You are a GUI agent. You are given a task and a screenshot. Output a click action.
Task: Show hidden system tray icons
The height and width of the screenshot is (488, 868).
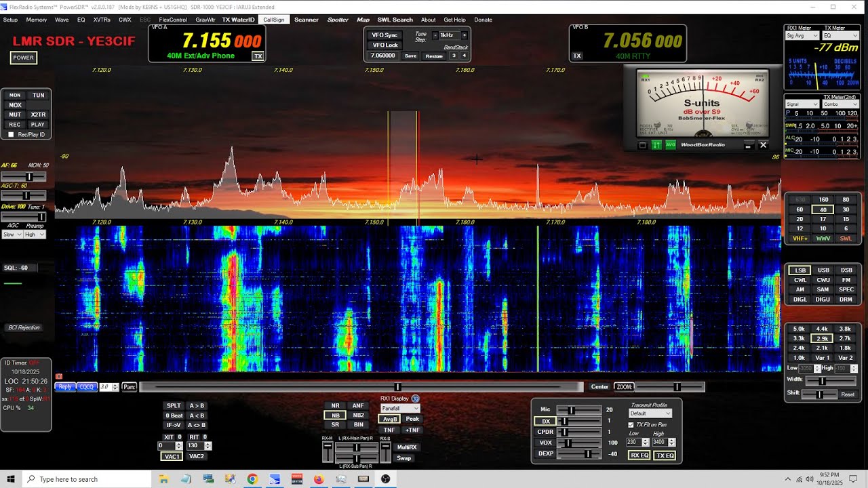point(788,479)
